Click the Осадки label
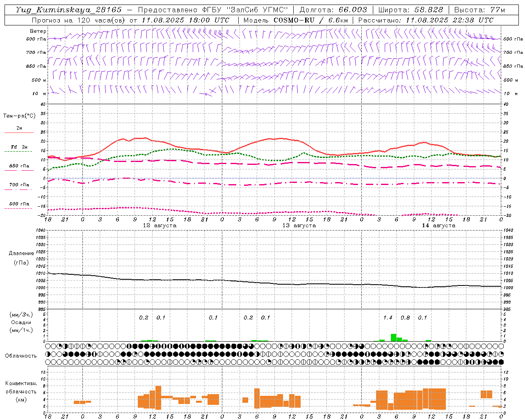 click(21, 322)
